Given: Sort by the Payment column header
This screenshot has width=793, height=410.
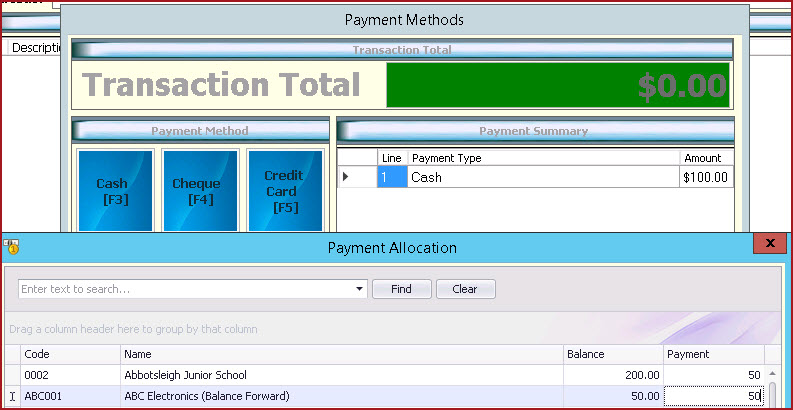Looking at the screenshot, I should (714, 354).
